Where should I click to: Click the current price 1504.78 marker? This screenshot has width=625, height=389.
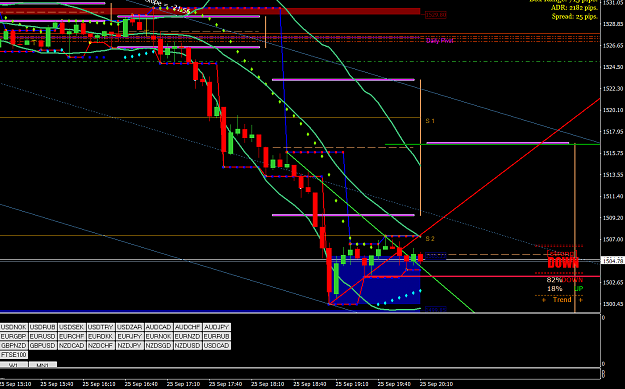[x=613, y=261]
